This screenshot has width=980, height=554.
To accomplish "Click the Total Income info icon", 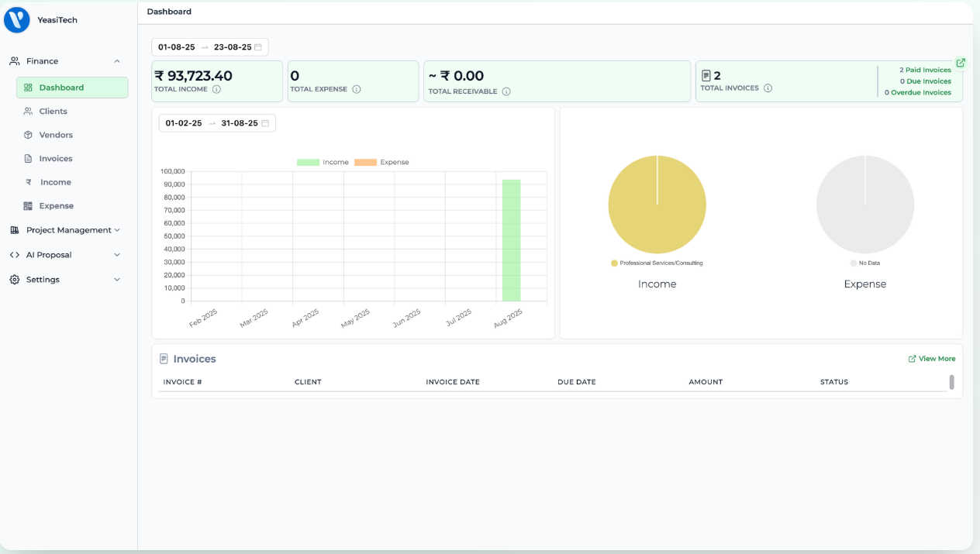I will (216, 89).
